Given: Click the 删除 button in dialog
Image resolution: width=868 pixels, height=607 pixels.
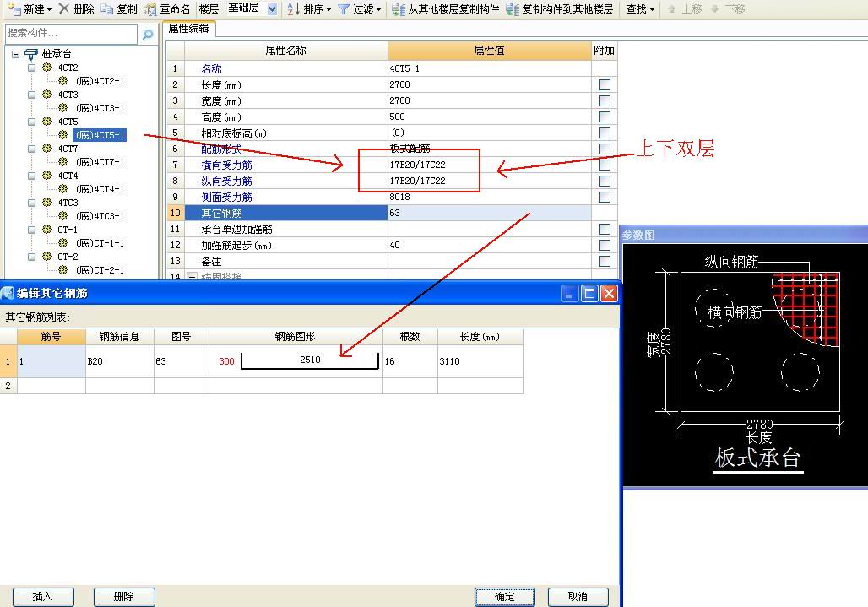Looking at the screenshot, I should 124,597.
